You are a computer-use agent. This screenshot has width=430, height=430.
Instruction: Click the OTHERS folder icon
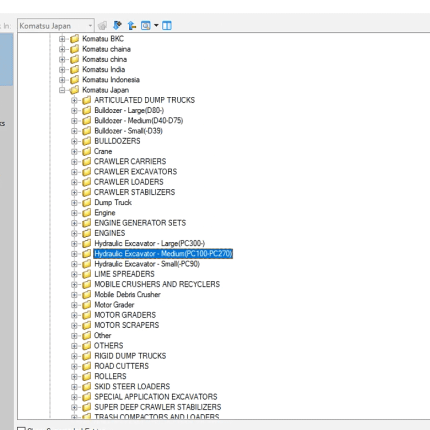pos(87,346)
